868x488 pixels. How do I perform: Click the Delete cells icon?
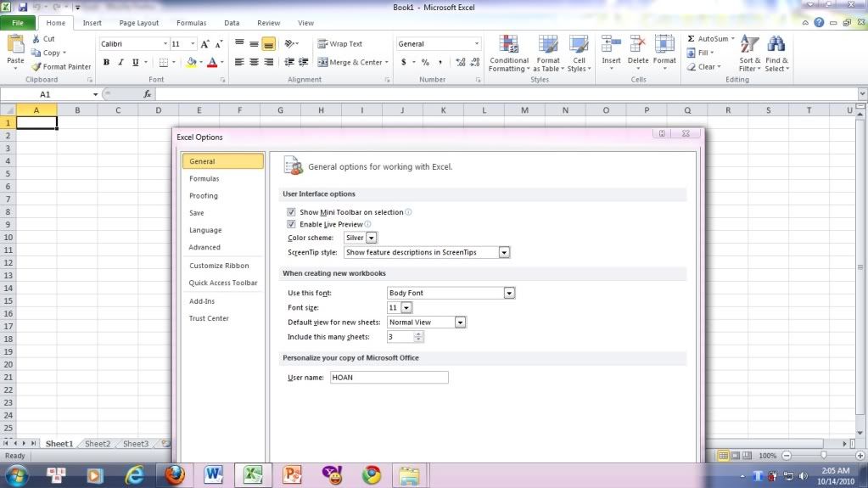point(638,44)
